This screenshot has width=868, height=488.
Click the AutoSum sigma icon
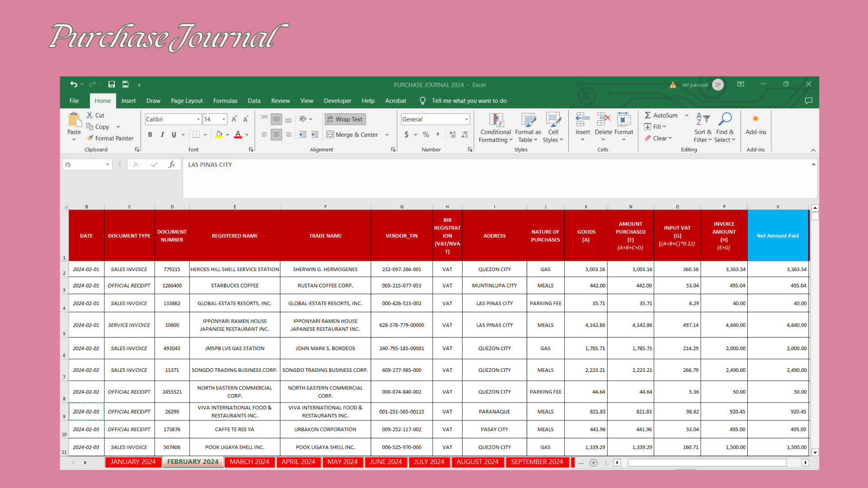(648, 115)
